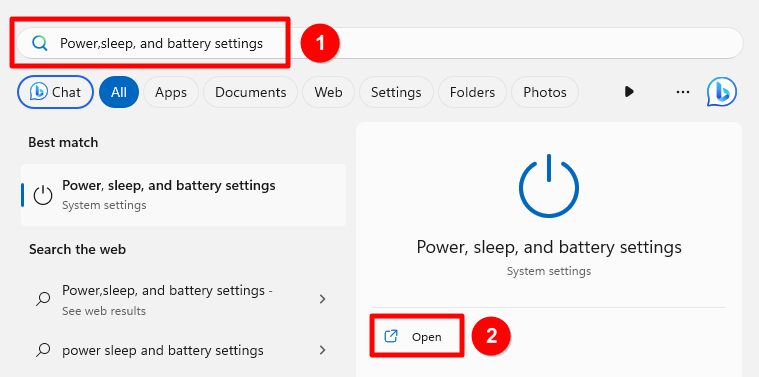This screenshot has width=759, height=377.
Task: Open 'power sleep and battery settings' web suggestion
Action: click(183, 350)
